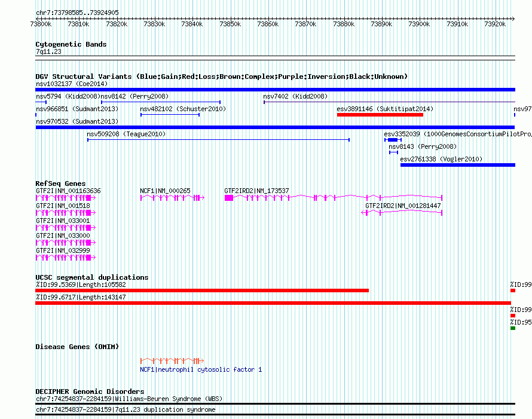
Task: Open the nsv8143 (Perry2008) variant
Action: (x=393, y=152)
